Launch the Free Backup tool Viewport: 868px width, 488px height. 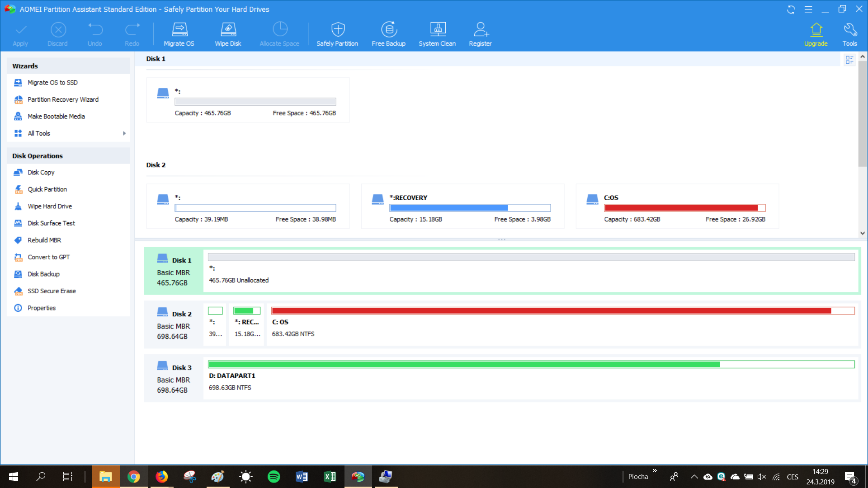(389, 30)
